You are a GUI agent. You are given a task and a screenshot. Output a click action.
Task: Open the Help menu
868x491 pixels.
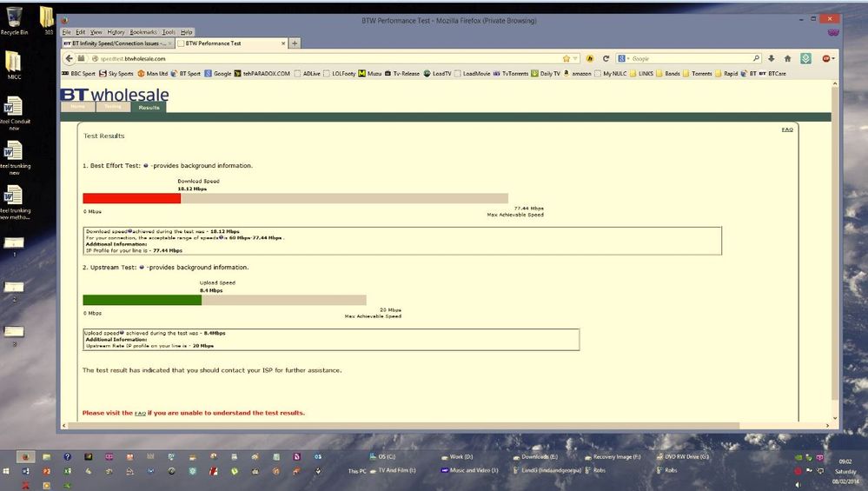[187, 32]
